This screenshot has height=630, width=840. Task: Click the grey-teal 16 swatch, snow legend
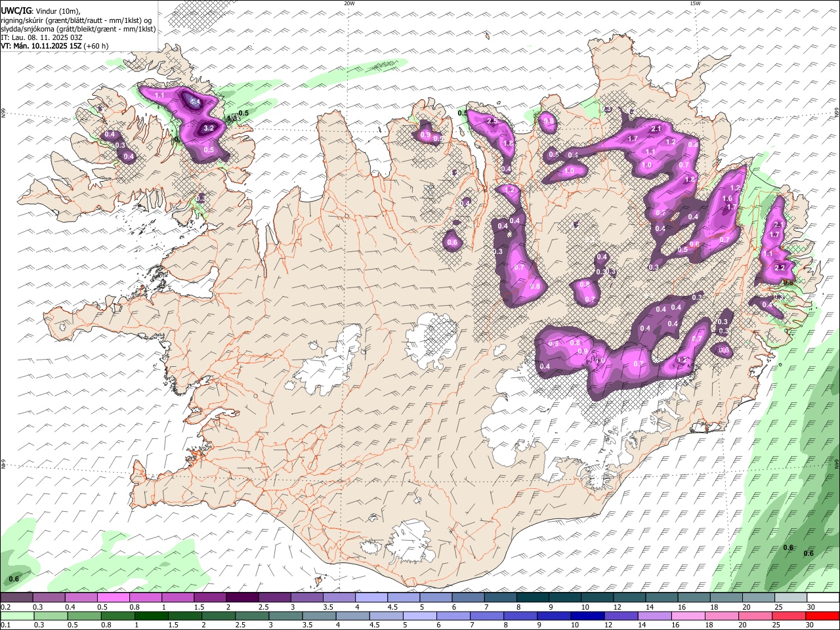click(x=693, y=597)
